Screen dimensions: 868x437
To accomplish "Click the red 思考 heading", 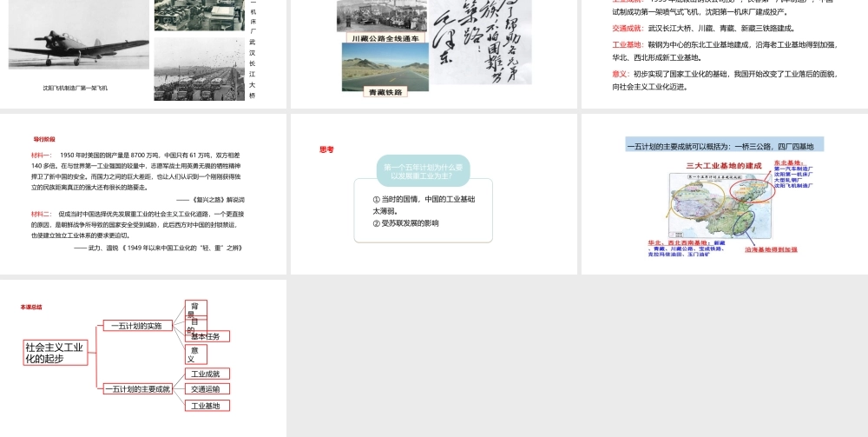I will 326,149.
